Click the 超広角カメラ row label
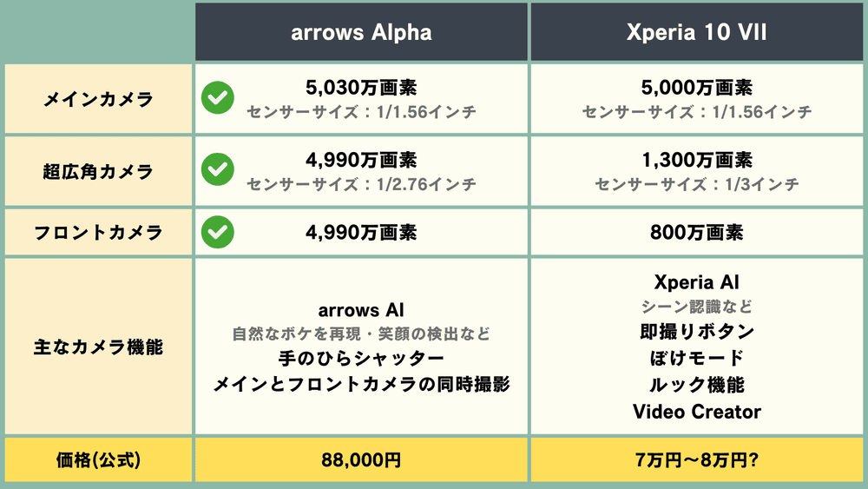This screenshot has height=489, width=868. pyautogui.click(x=98, y=171)
